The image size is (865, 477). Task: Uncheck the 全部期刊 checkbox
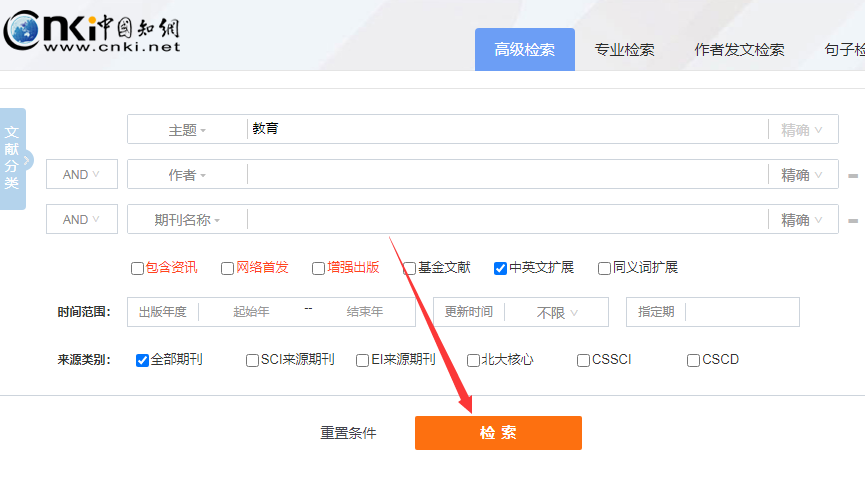pyautogui.click(x=142, y=360)
